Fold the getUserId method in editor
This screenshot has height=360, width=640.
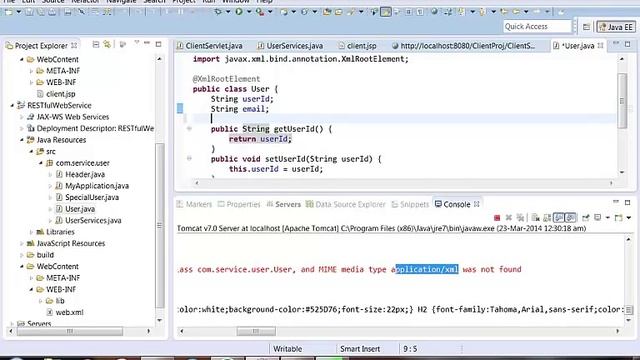[189, 129]
